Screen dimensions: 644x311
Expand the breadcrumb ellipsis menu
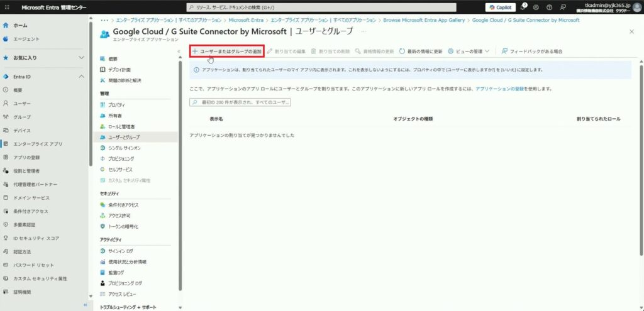pos(104,20)
